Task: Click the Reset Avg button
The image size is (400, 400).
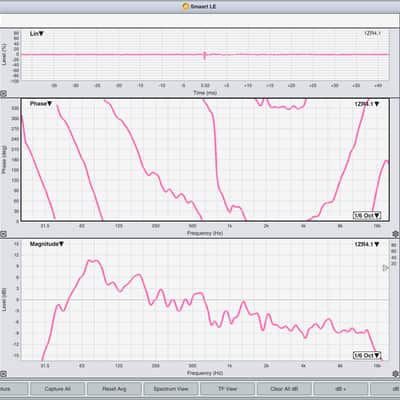Action: [x=114, y=389]
